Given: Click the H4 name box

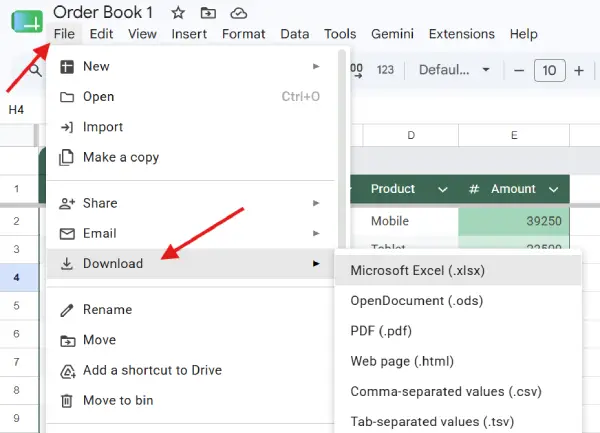Looking at the screenshot, I should coord(16,110).
